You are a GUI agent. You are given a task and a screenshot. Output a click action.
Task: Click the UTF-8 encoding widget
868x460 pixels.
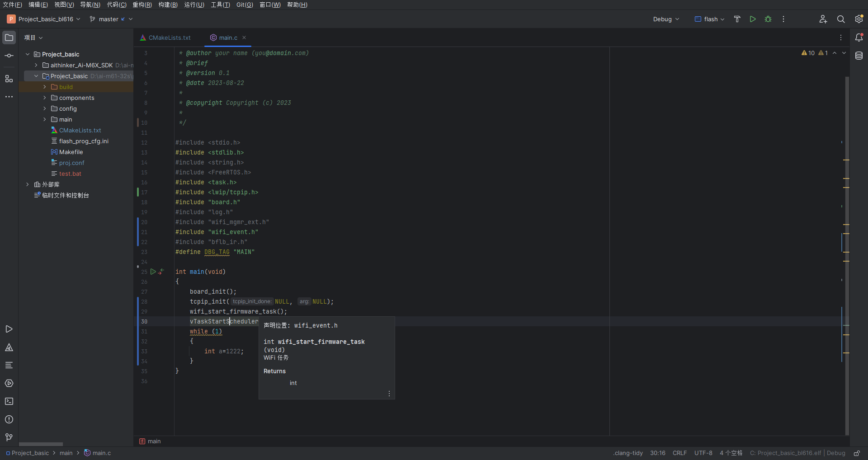coord(703,453)
